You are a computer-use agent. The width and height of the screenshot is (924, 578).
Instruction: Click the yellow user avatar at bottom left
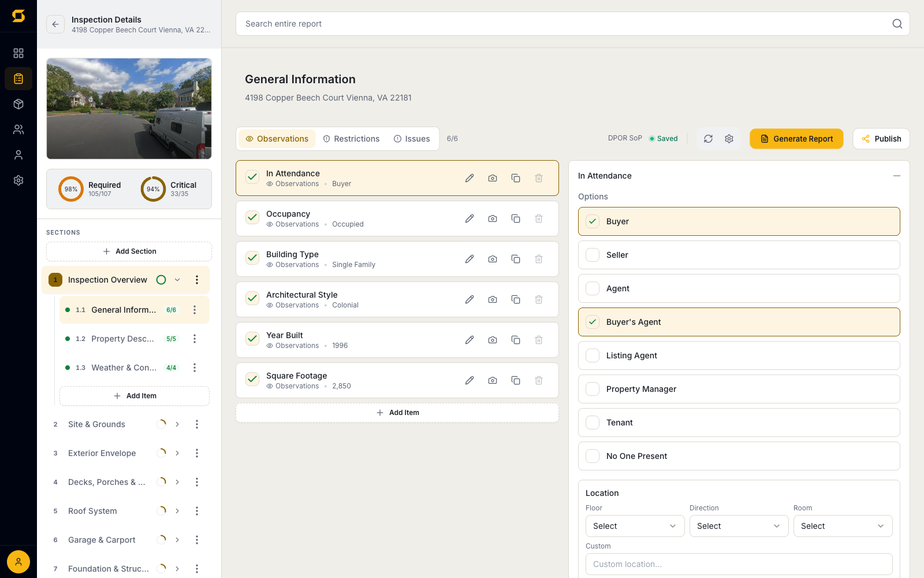tap(18, 562)
